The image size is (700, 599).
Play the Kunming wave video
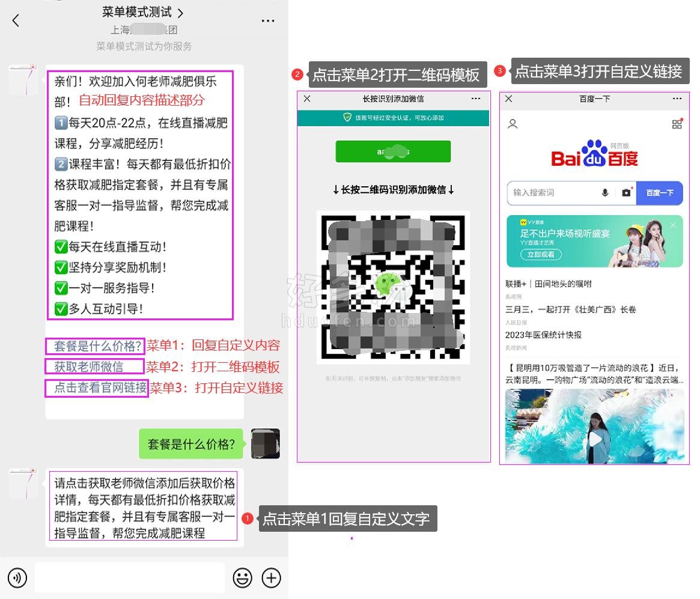pyautogui.click(x=595, y=439)
